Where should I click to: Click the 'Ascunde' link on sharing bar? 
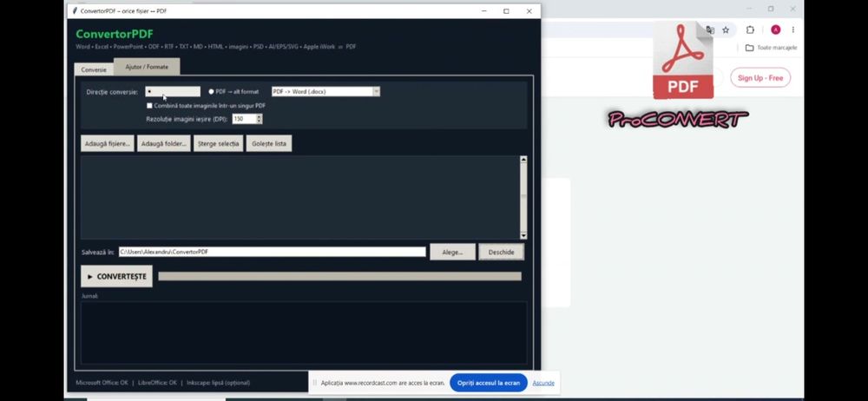[543, 383]
